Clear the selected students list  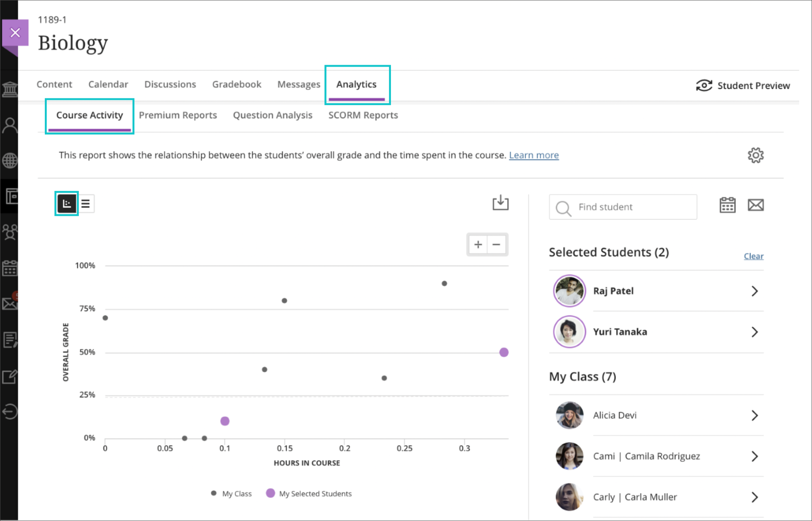tap(753, 256)
